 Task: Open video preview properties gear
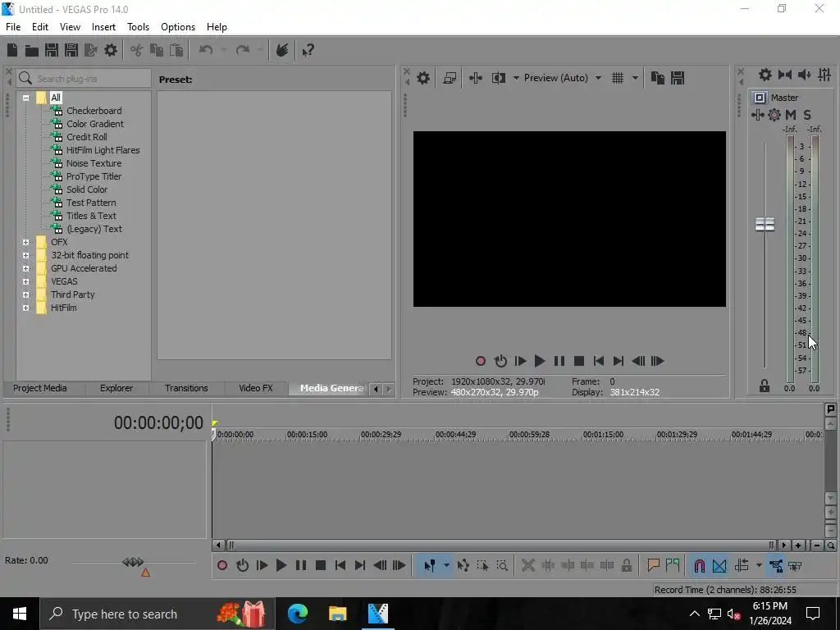[x=423, y=78]
